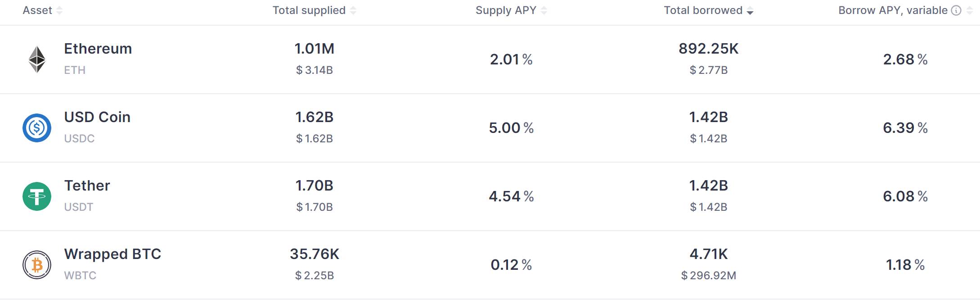Select the USDC 5.00% supply APY cell
The image size is (980, 300).
pos(512,128)
